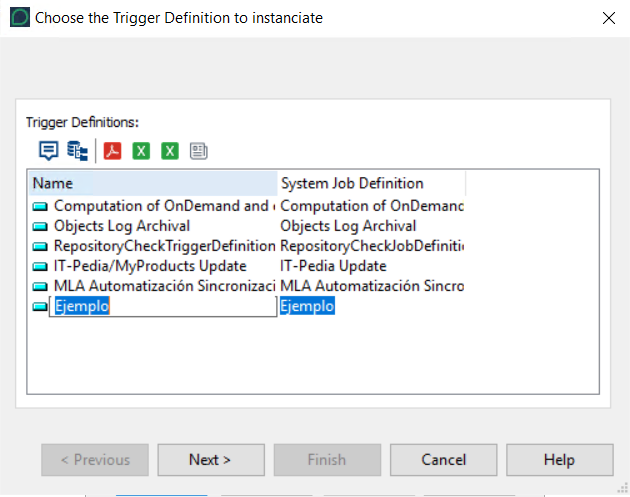Click Computation of OnDemand job definition cell
This screenshot has width=630, height=497.
(x=372, y=206)
